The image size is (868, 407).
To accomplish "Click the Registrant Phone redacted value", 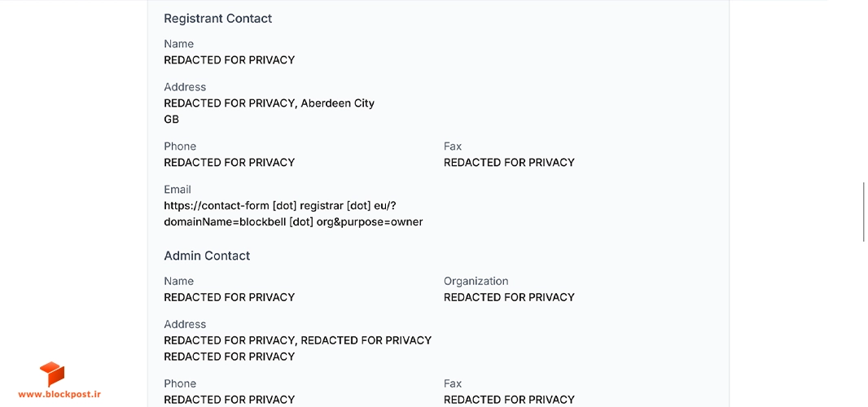I will pyautogui.click(x=229, y=163).
